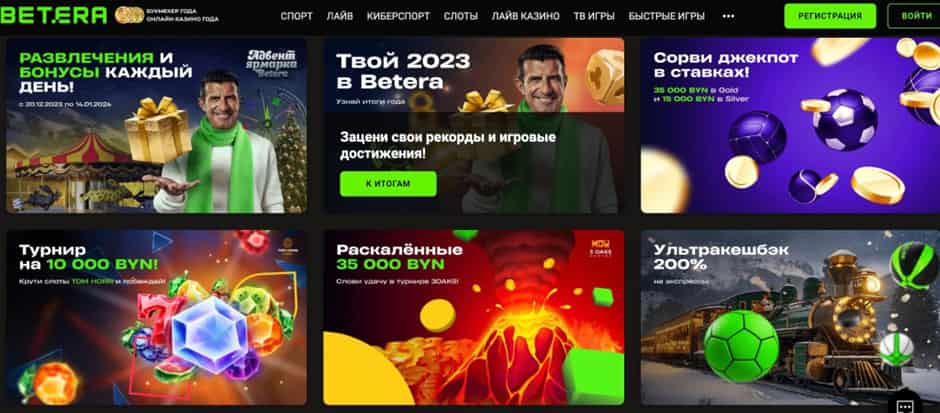Click the Твой 2023 в Betera heading
This screenshot has width=940, height=413.
(403, 71)
